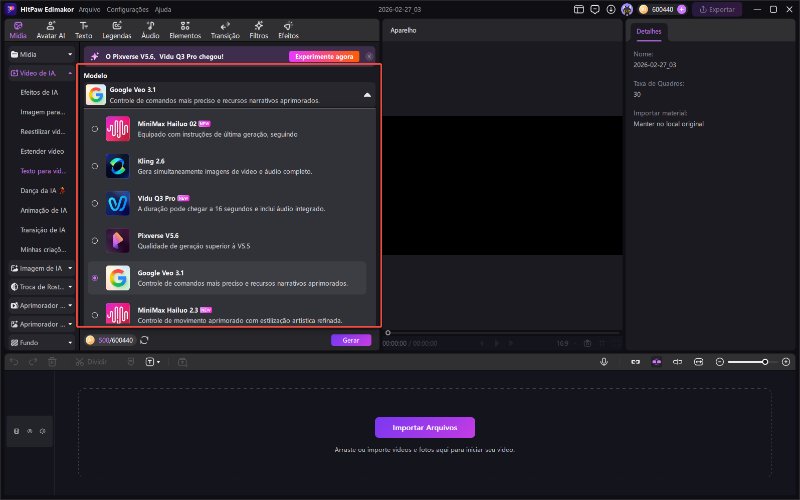This screenshot has height=500, width=800.
Task: Adjust the timeline zoom slider handle
Action: [765, 362]
